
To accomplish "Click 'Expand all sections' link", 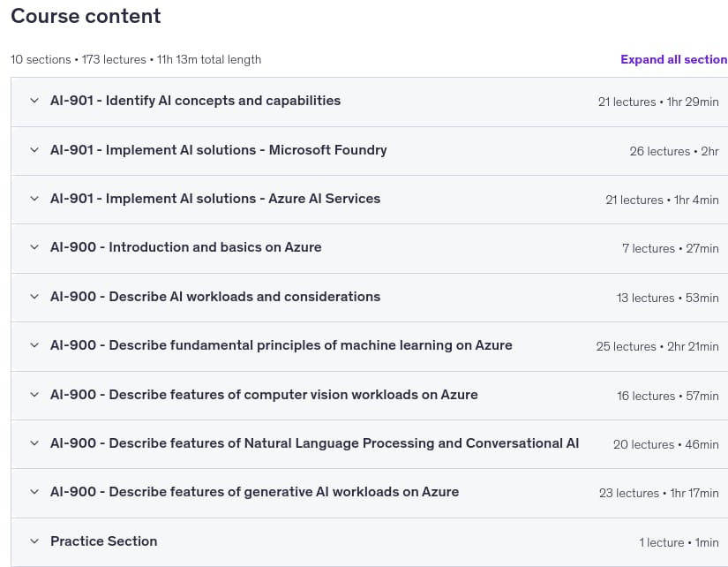I will click(x=674, y=59).
